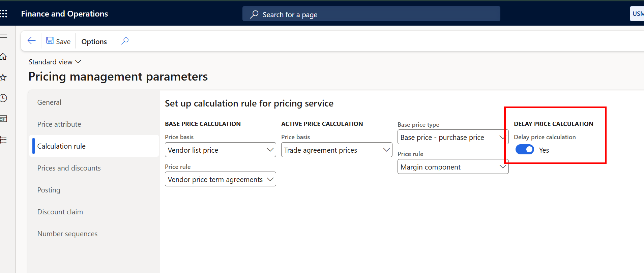Click the Finance and Operations title
Screen dimensions: 644x273
click(x=64, y=14)
